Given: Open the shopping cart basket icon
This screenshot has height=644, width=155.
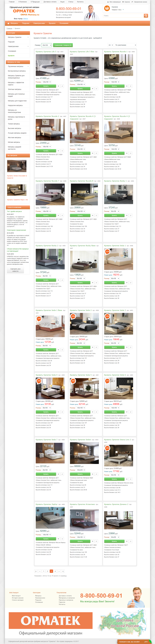Looking at the screenshot, I should (x=107, y=8).
